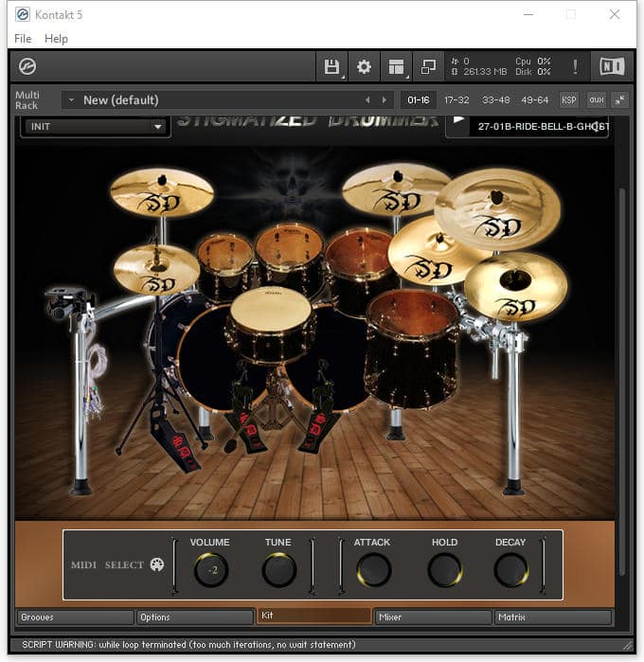
Task: Click the left small rack tom
Action: (226, 266)
